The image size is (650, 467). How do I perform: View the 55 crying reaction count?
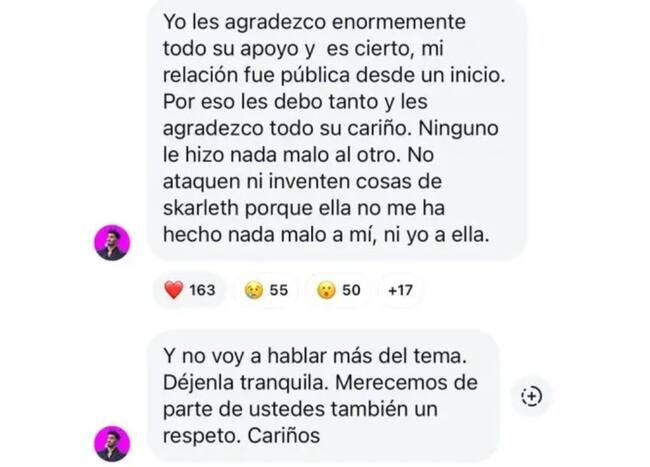pos(279,290)
